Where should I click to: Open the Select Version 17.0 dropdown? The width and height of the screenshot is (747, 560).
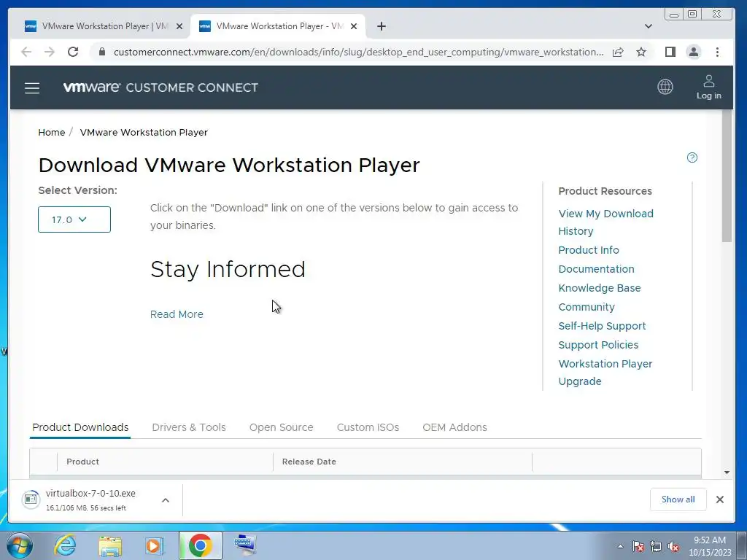tap(74, 219)
